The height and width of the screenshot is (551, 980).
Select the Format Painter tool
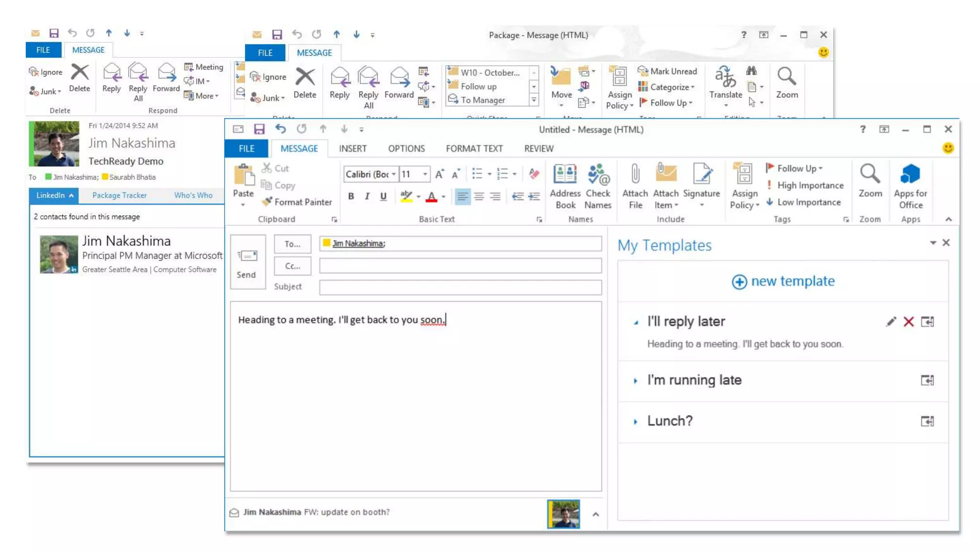click(297, 202)
